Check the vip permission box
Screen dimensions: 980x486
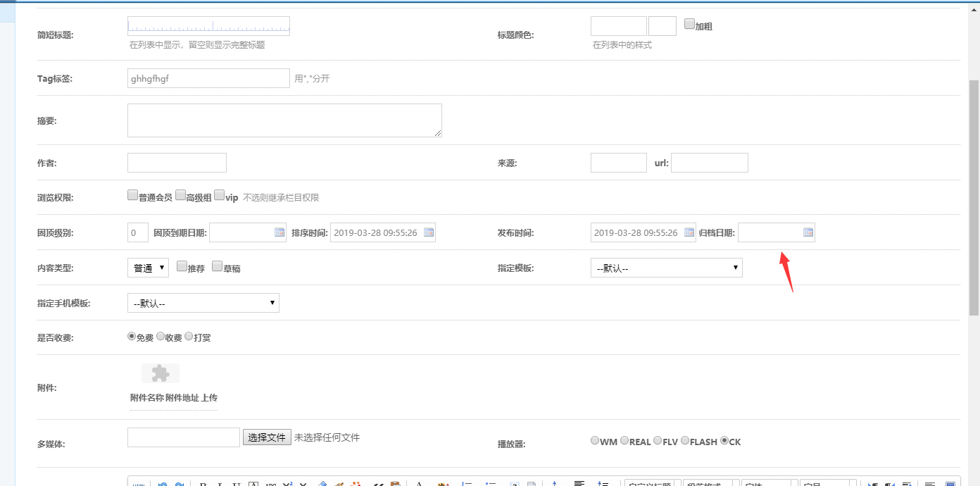219,195
